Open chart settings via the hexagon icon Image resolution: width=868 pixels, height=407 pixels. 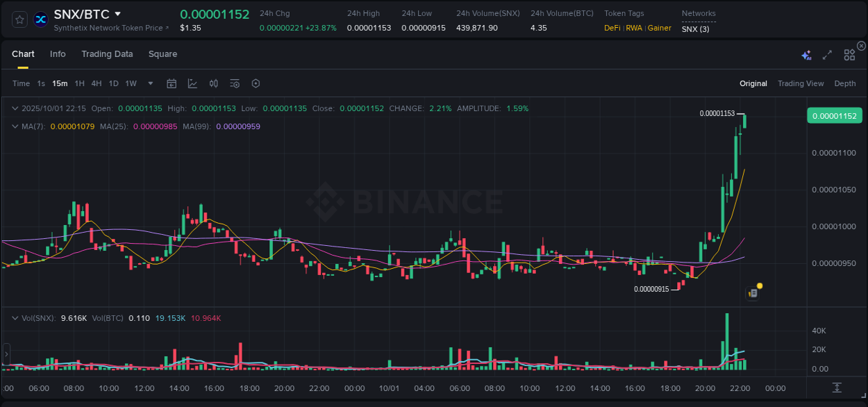pyautogui.click(x=256, y=83)
